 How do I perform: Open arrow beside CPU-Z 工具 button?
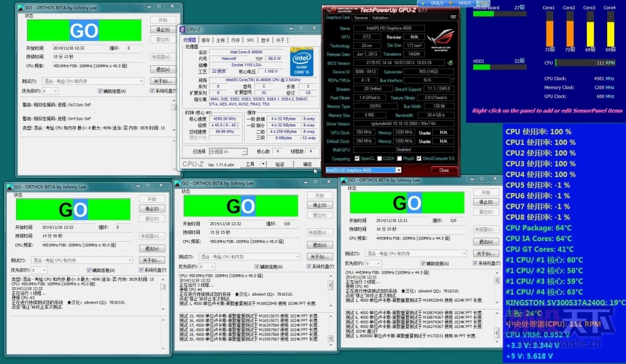click(263, 164)
